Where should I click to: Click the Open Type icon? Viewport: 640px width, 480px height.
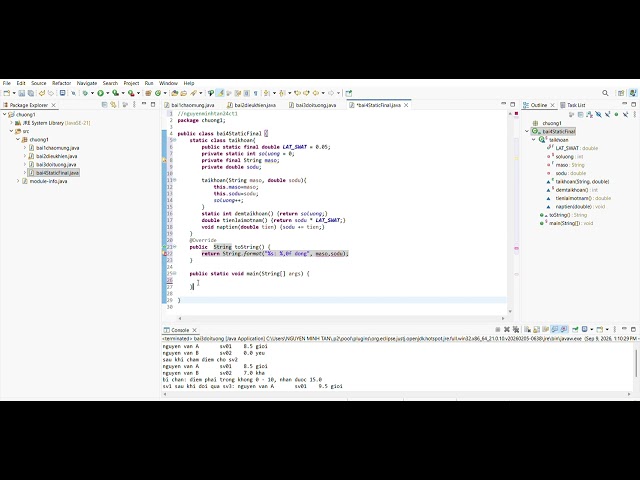tap(174, 93)
